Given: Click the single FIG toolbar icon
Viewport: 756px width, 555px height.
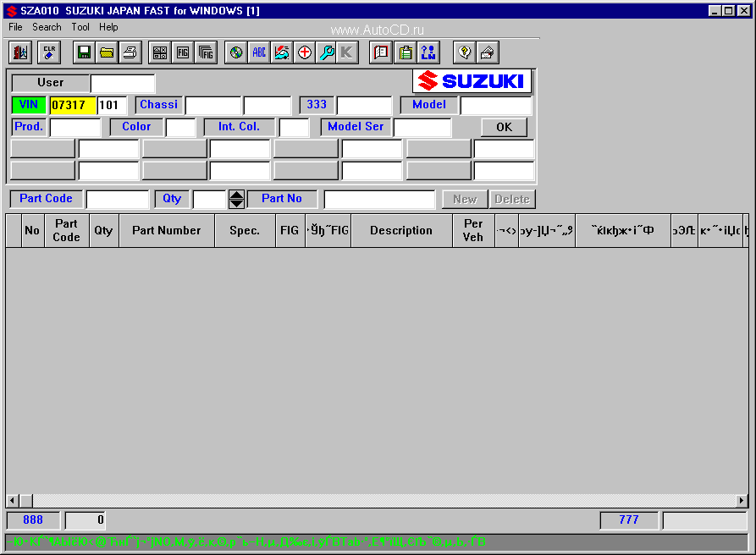Looking at the screenshot, I should pos(183,52).
